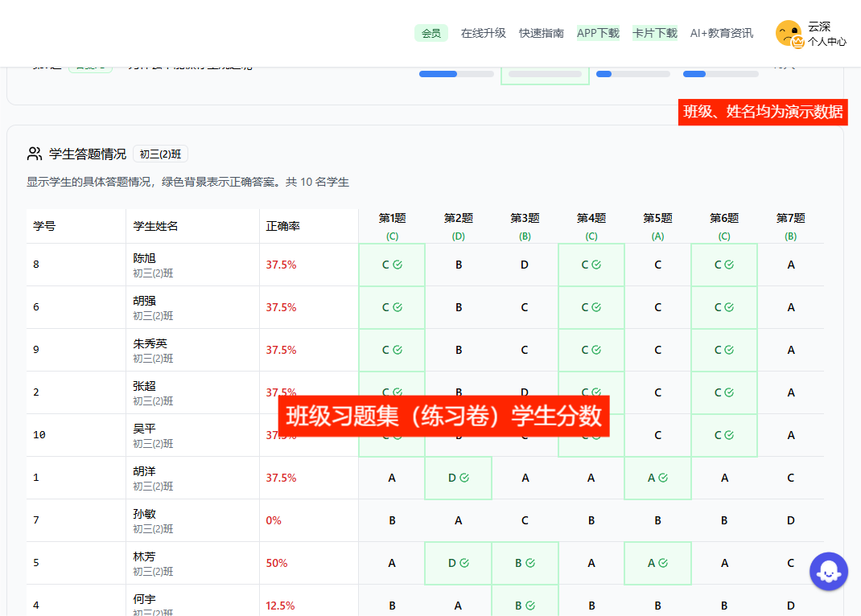This screenshot has height=616, width=861.
Task: Click the user avatar icon 云深
Action: (x=788, y=33)
